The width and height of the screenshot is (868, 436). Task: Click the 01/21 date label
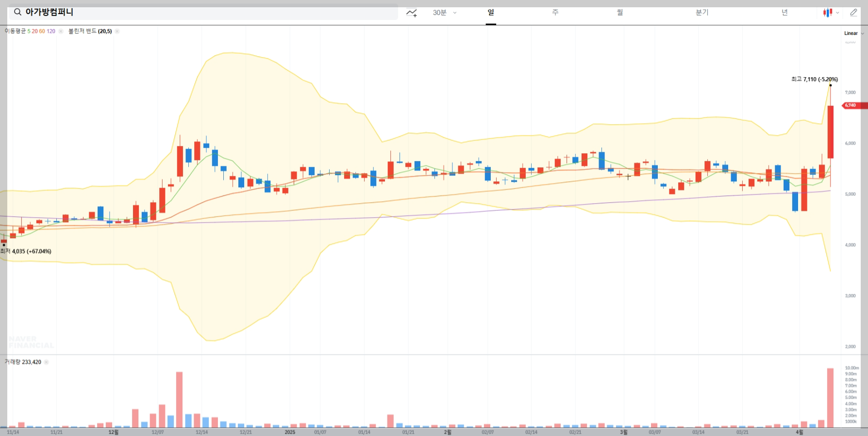(x=408, y=432)
